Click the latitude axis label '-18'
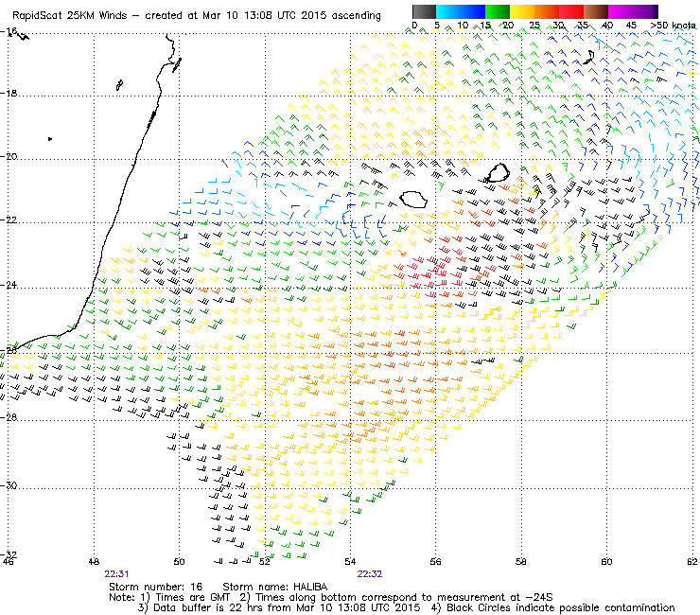Image resolution: width=700 pixels, height=615 pixels. pos(9,94)
